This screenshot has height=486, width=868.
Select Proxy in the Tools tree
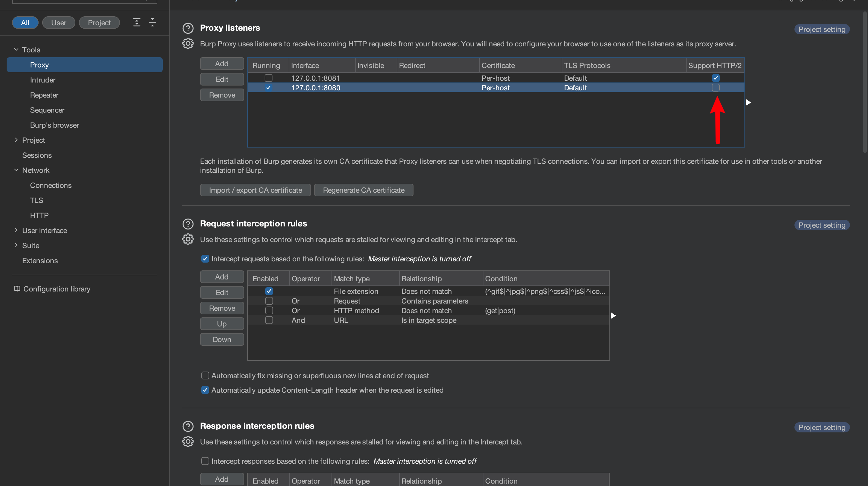[85, 65]
